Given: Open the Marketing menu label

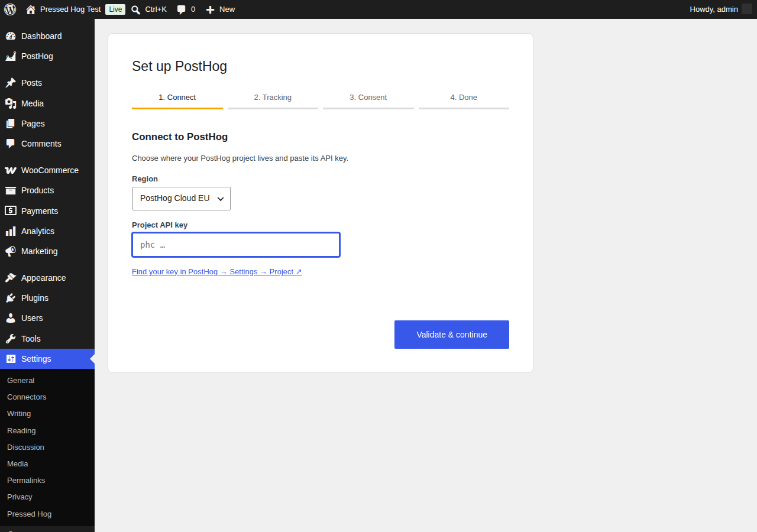Looking at the screenshot, I should point(40,251).
